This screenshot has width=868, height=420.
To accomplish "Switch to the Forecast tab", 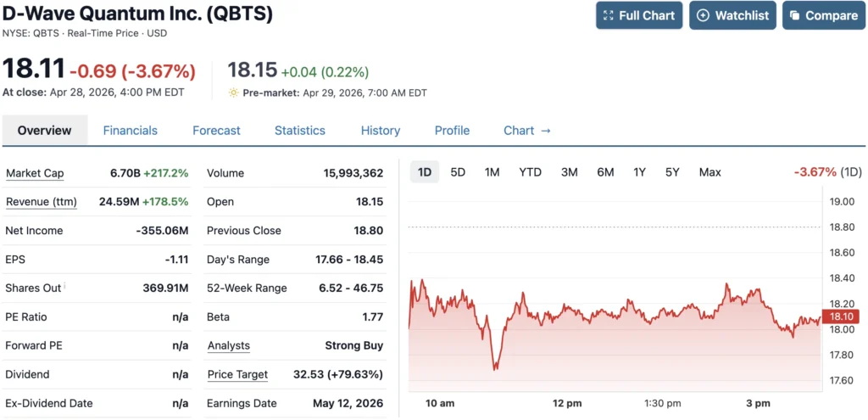I will 216,131.
